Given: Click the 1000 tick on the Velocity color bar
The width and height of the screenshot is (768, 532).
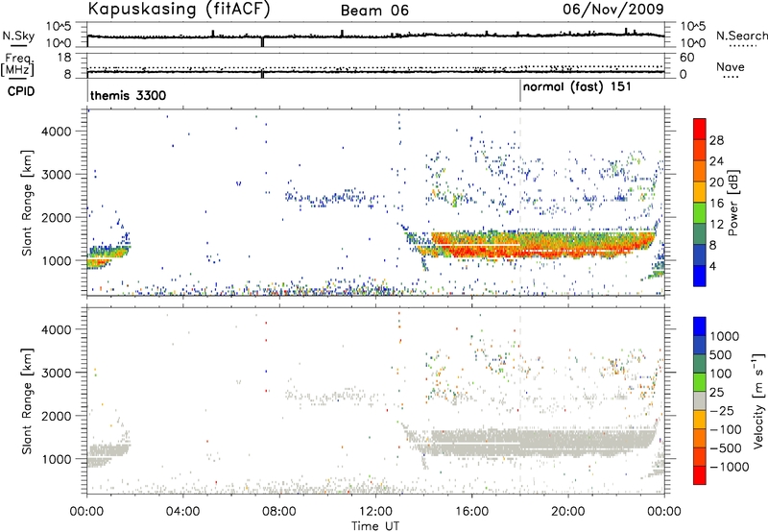Looking at the screenshot, I should point(725,336).
